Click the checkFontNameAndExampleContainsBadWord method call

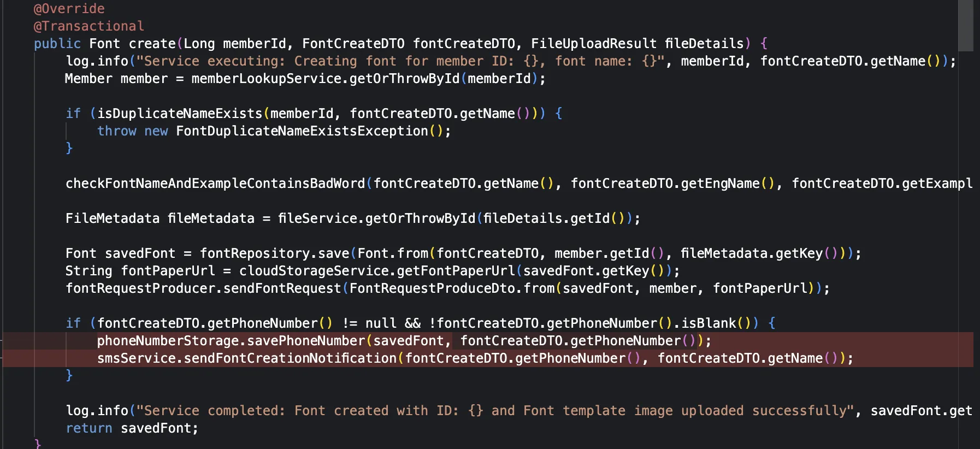click(x=215, y=184)
